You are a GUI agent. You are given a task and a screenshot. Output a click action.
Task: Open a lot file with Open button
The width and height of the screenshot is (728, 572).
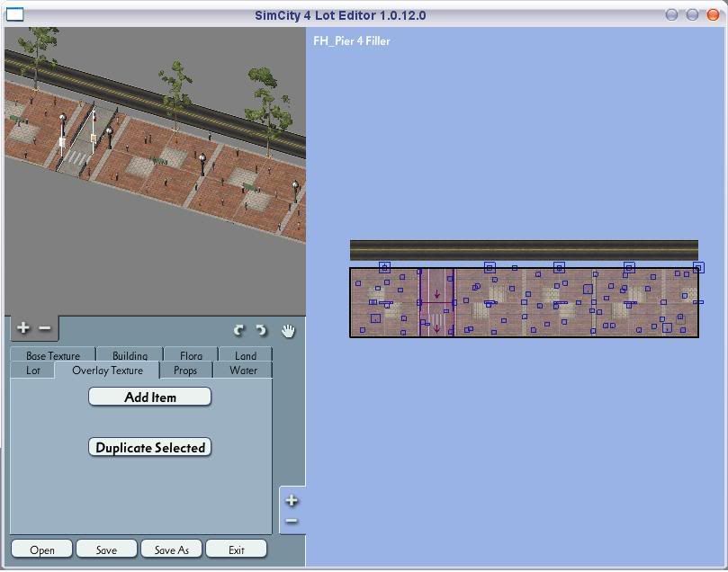click(41, 550)
